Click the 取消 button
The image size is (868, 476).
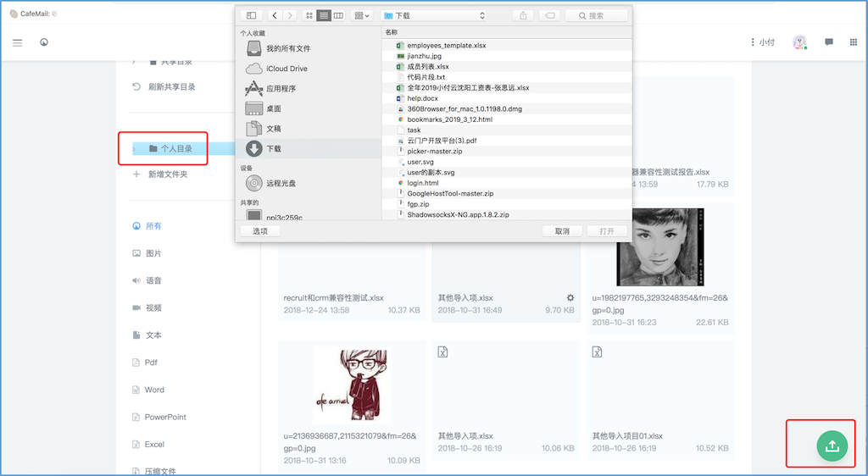[x=562, y=231]
